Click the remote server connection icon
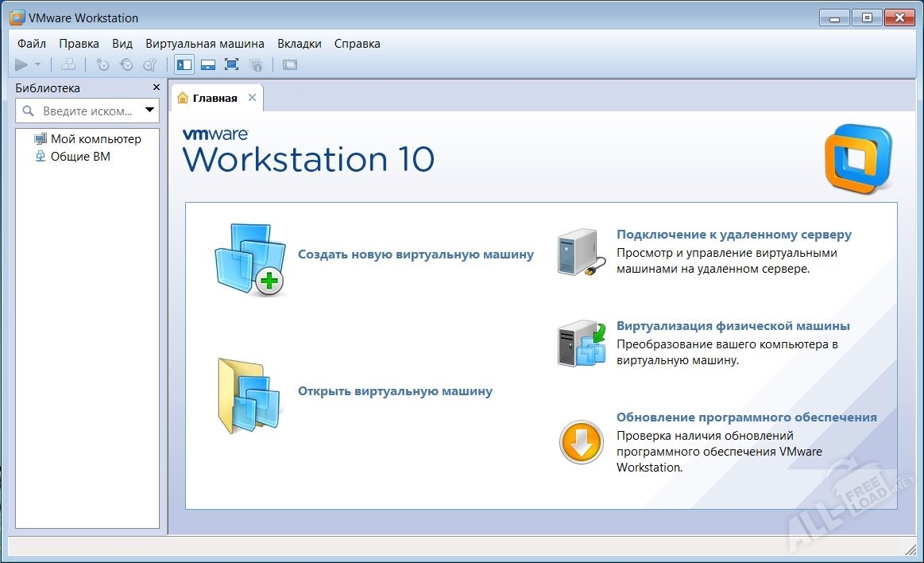Image resolution: width=924 pixels, height=563 pixels. coord(577,252)
